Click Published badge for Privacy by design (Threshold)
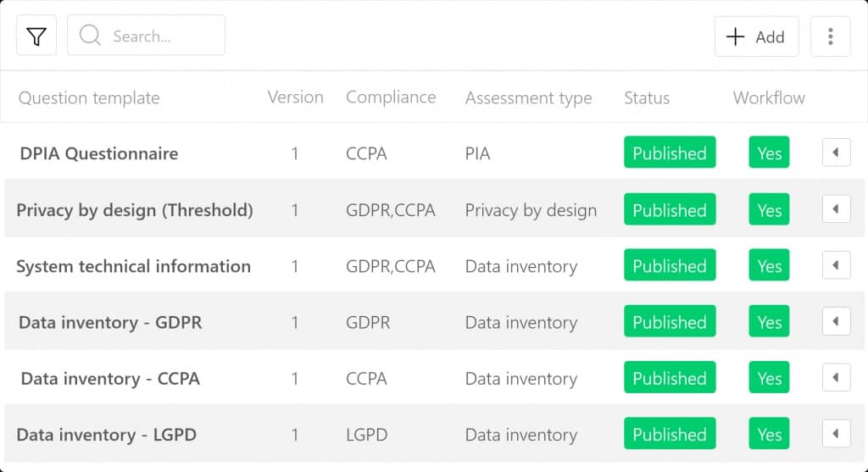The height and width of the screenshot is (472, 868). coord(670,209)
